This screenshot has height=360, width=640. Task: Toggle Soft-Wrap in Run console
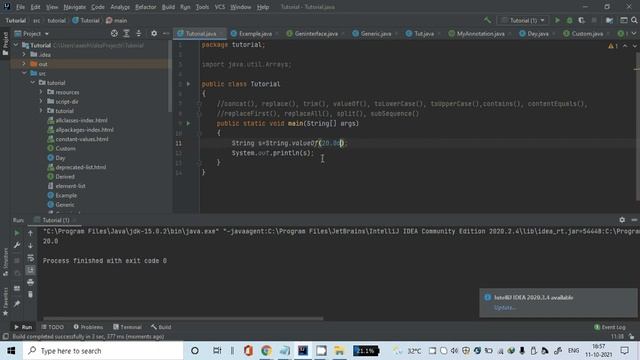[30, 258]
